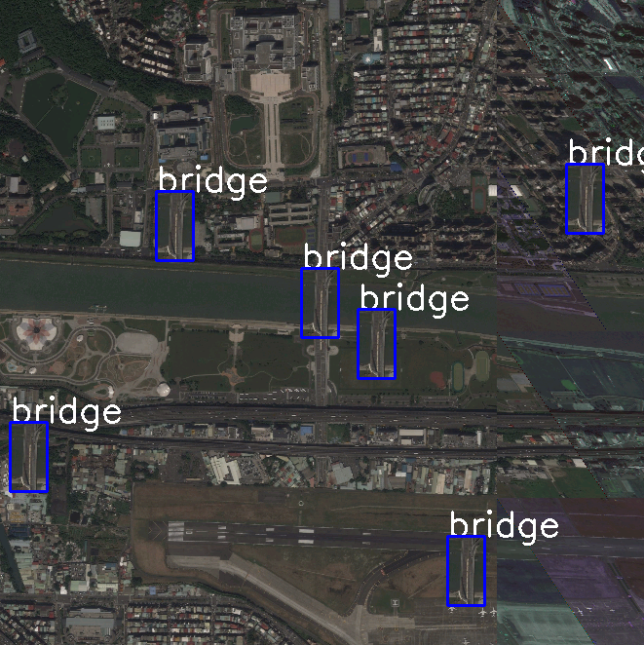Viewport: 644px width, 645px height.
Task: Click the blue tennis courts
Action: [361, 157]
